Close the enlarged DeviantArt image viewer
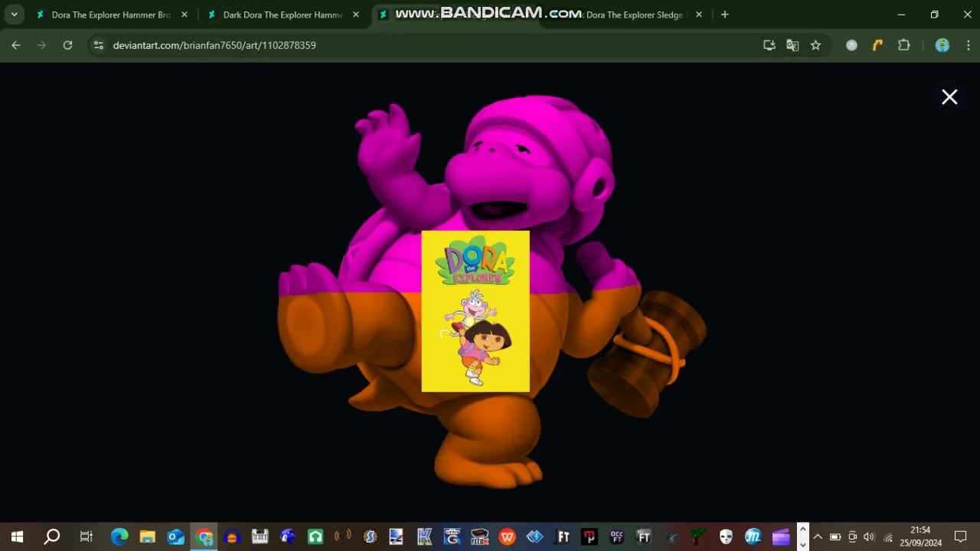 point(949,97)
